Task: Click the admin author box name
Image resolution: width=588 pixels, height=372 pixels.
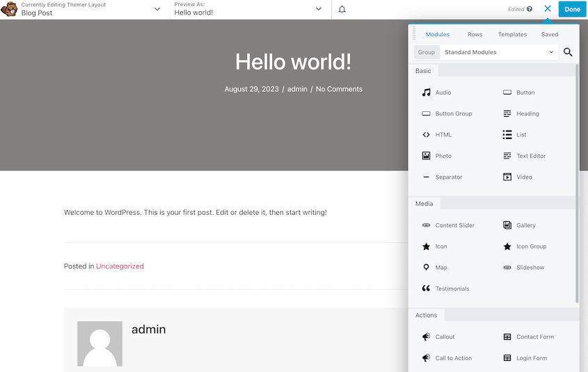Action: click(x=148, y=330)
